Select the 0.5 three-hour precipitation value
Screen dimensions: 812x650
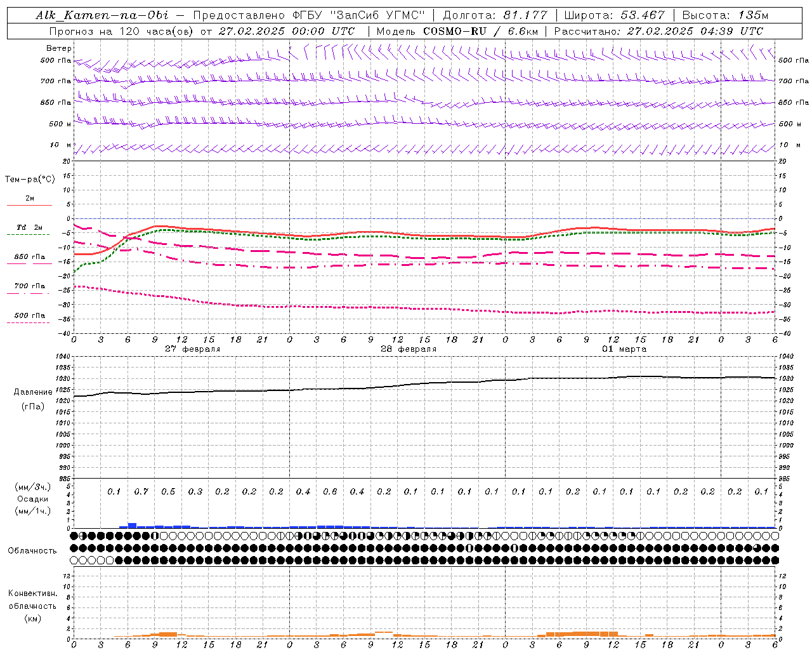pos(168,491)
